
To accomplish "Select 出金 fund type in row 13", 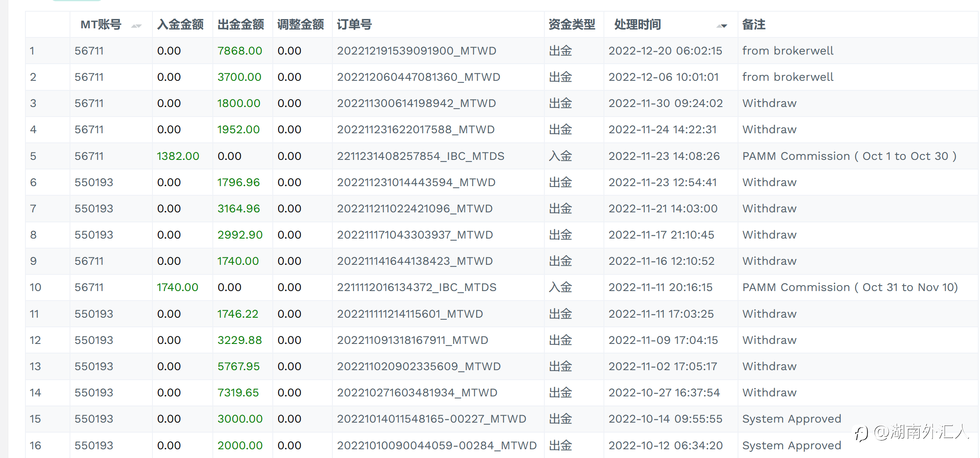I will [x=560, y=366].
